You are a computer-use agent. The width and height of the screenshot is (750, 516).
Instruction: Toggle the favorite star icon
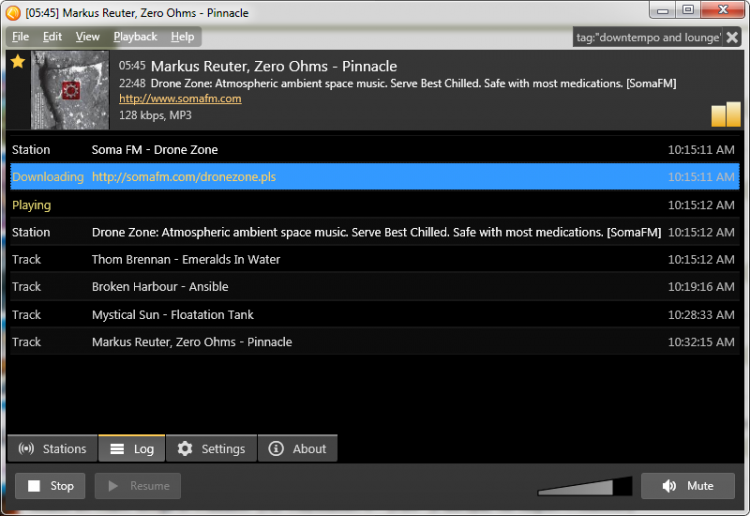[18, 61]
